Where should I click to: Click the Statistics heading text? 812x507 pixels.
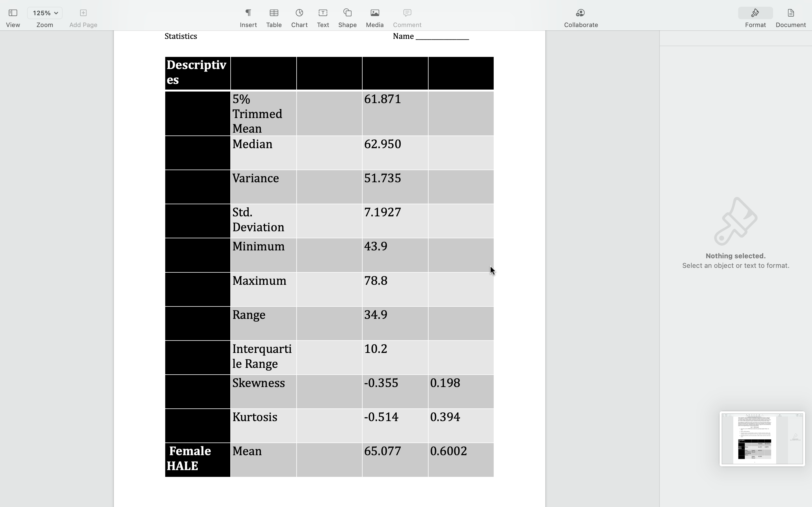tap(180, 36)
